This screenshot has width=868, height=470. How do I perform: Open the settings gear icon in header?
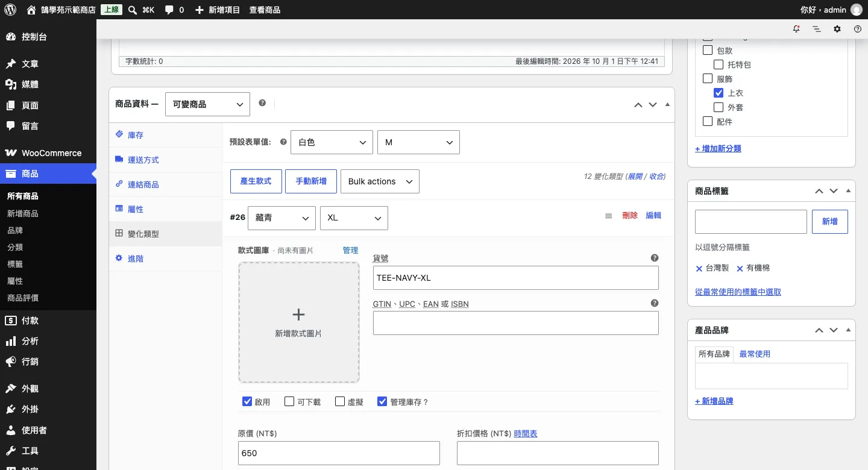tap(837, 29)
